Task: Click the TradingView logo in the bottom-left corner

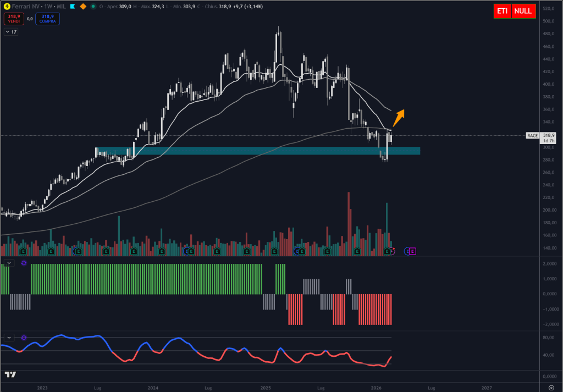Action: coord(10,374)
